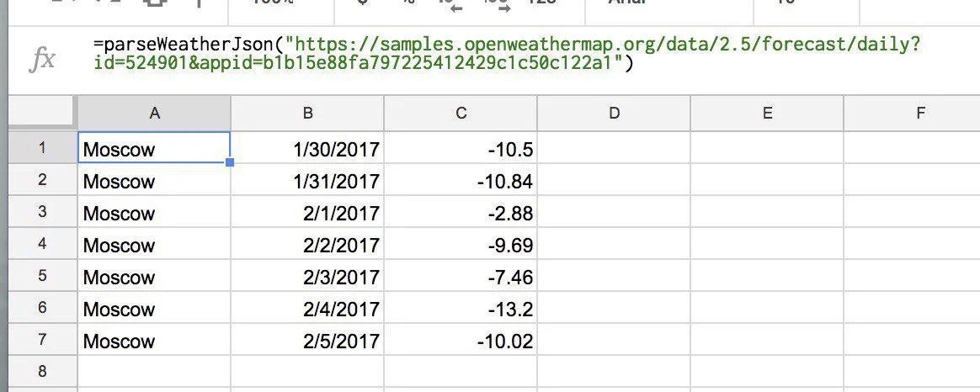This screenshot has height=392, width=980.
Task: Click the print icon in the toolbar
Action: (154, 4)
